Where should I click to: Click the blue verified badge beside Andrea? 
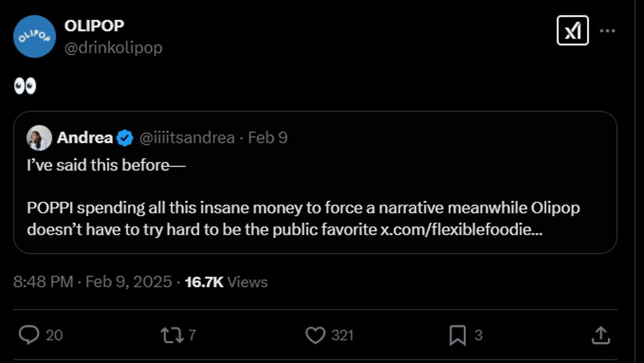point(125,138)
